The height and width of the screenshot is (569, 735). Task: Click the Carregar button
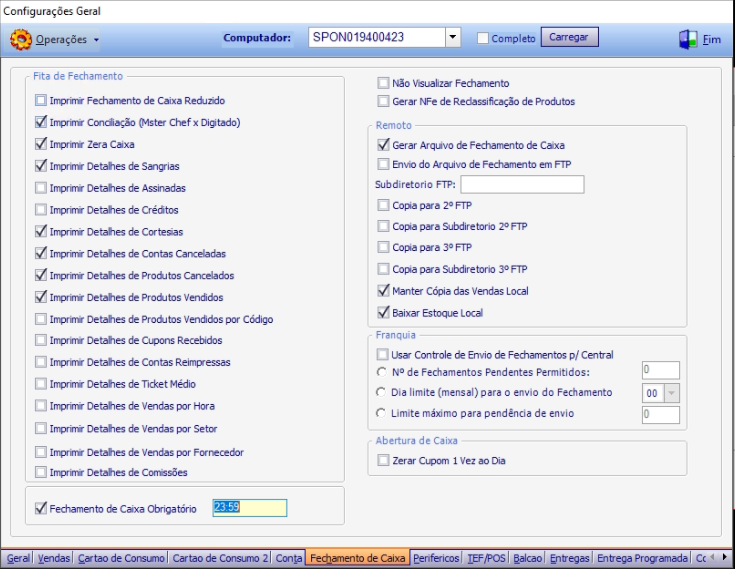tap(569, 37)
